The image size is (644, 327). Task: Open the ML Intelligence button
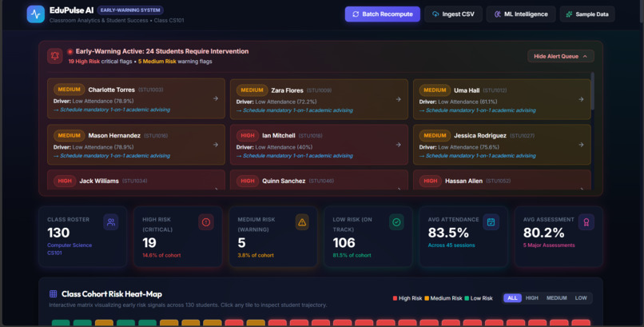(x=521, y=14)
